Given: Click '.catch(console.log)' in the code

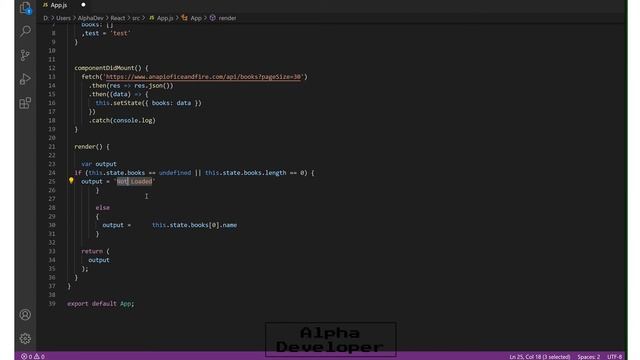Looking at the screenshot, I should click(x=122, y=120).
